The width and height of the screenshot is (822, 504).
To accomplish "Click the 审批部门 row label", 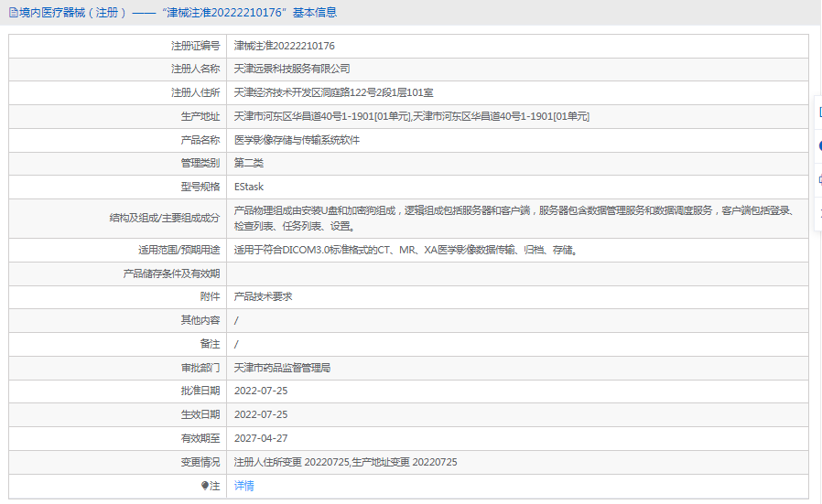I will tap(200, 368).
